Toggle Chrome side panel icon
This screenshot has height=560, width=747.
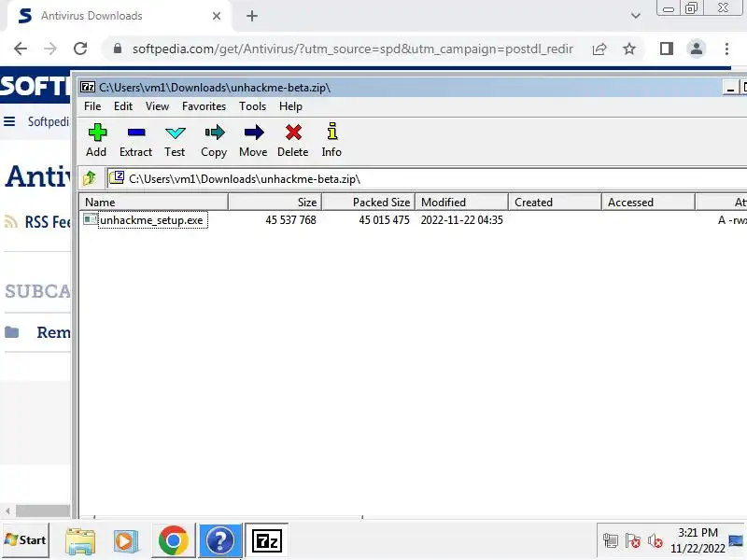(x=667, y=49)
